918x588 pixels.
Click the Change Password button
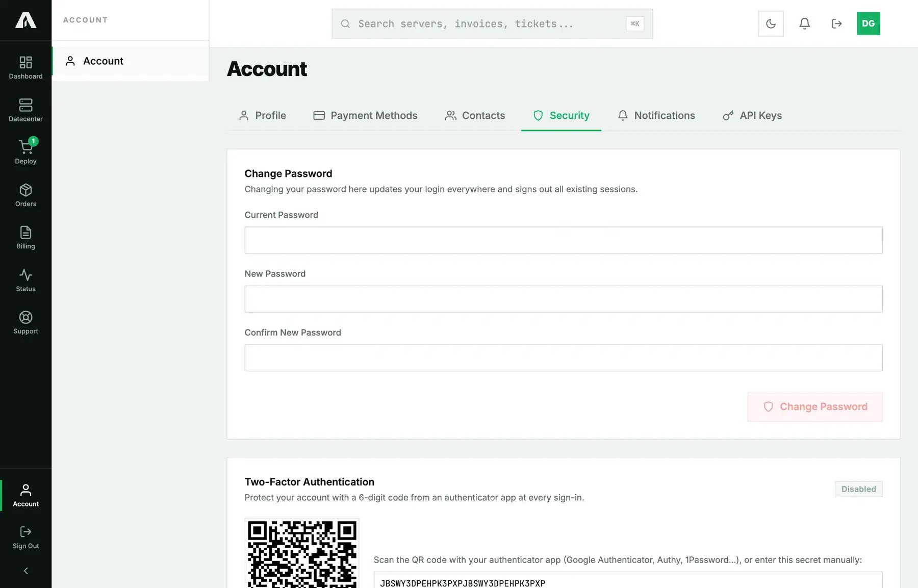point(815,406)
